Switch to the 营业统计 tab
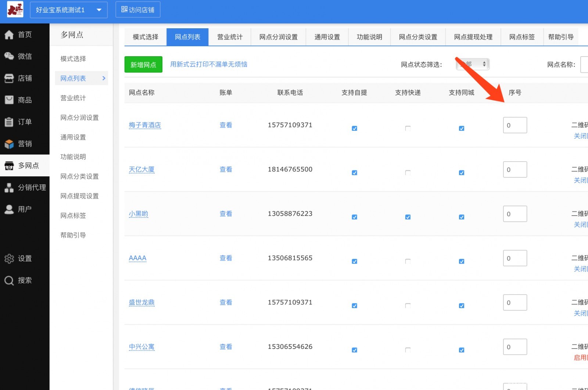588x390 pixels. coord(230,37)
